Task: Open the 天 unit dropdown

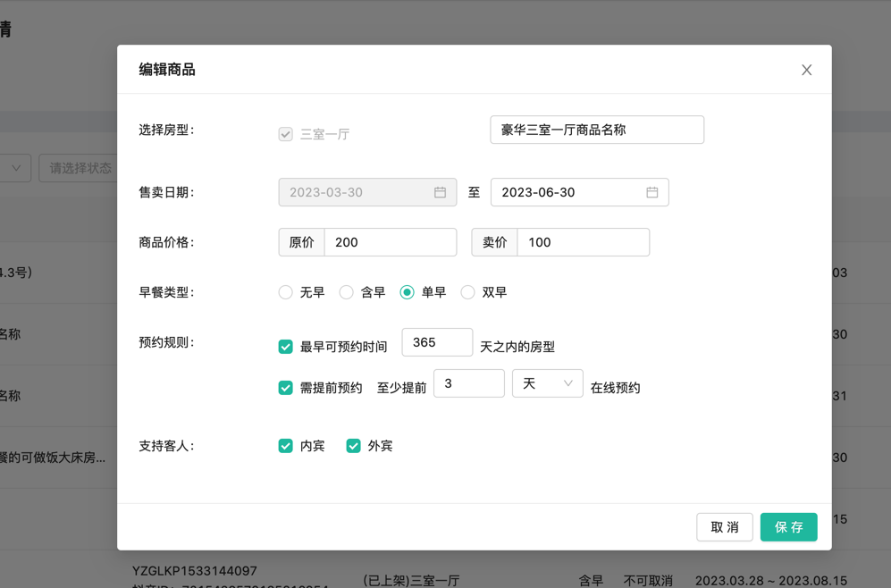Action: tap(547, 383)
